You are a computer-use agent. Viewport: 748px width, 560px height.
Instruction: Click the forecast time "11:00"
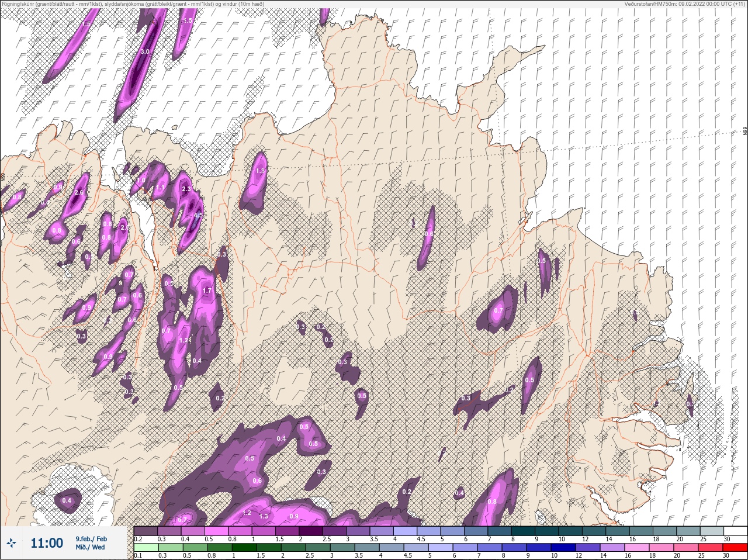pyautogui.click(x=47, y=543)
